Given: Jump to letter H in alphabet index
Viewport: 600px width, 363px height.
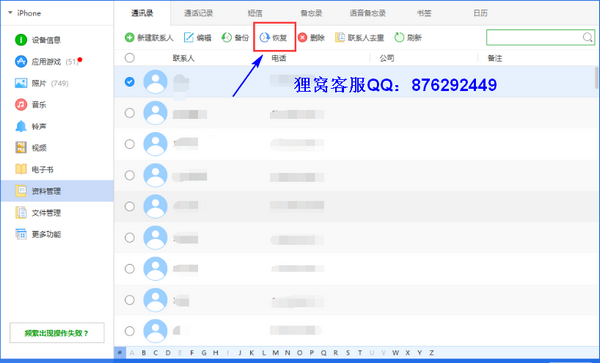Looking at the screenshot, I should point(215,353).
